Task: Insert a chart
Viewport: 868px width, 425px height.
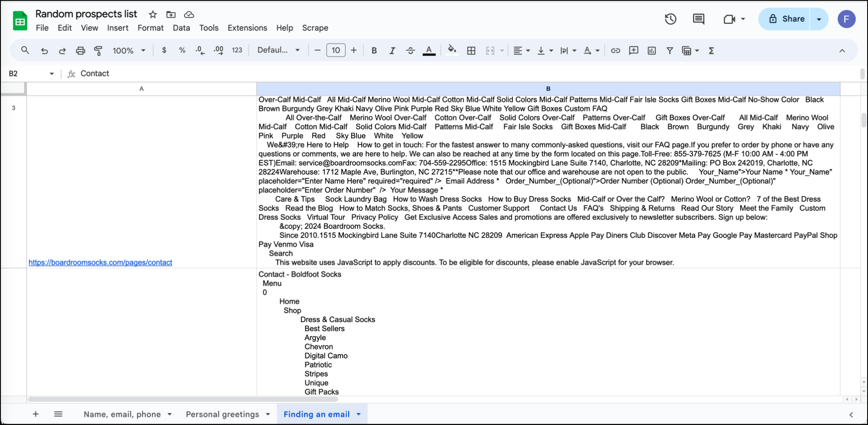Action: 652,50
